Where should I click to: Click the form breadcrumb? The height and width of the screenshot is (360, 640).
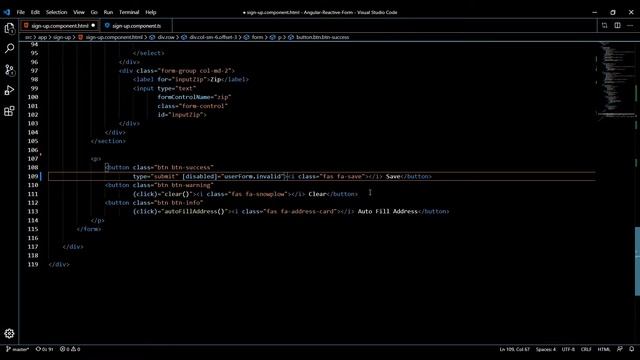257,37
